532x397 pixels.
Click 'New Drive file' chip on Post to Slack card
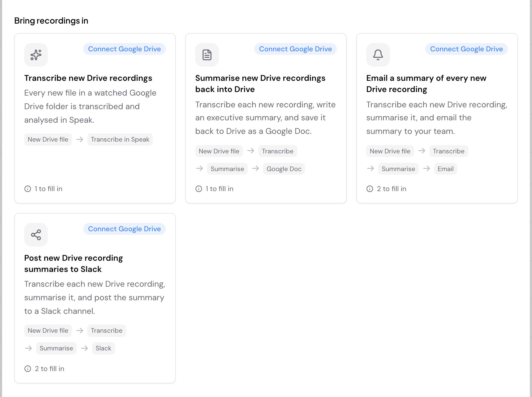coord(48,331)
